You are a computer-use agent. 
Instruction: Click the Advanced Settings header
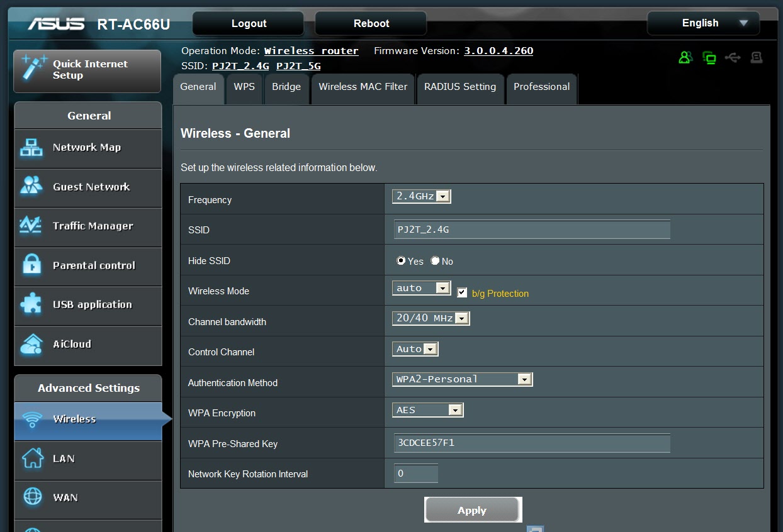(89, 388)
